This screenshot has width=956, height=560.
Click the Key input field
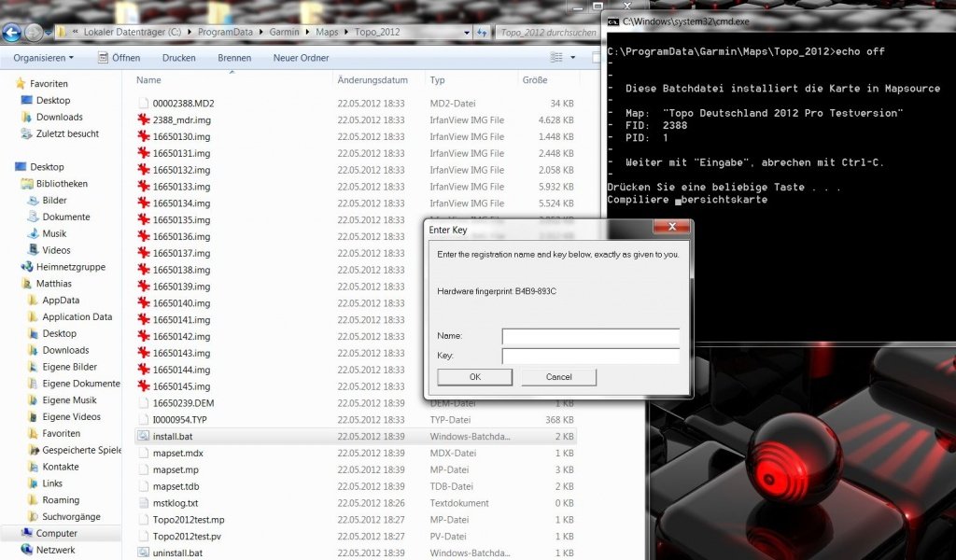click(590, 356)
